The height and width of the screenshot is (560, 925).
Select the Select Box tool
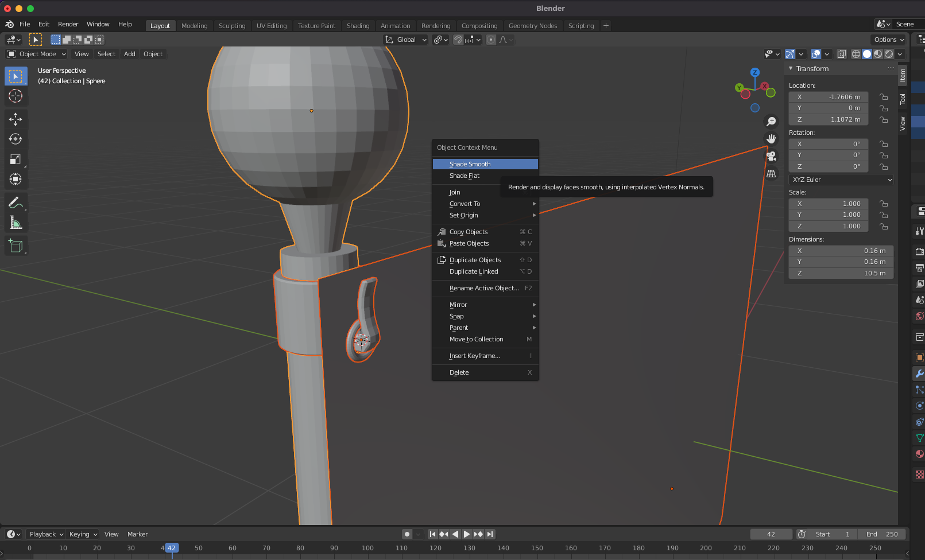16,76
